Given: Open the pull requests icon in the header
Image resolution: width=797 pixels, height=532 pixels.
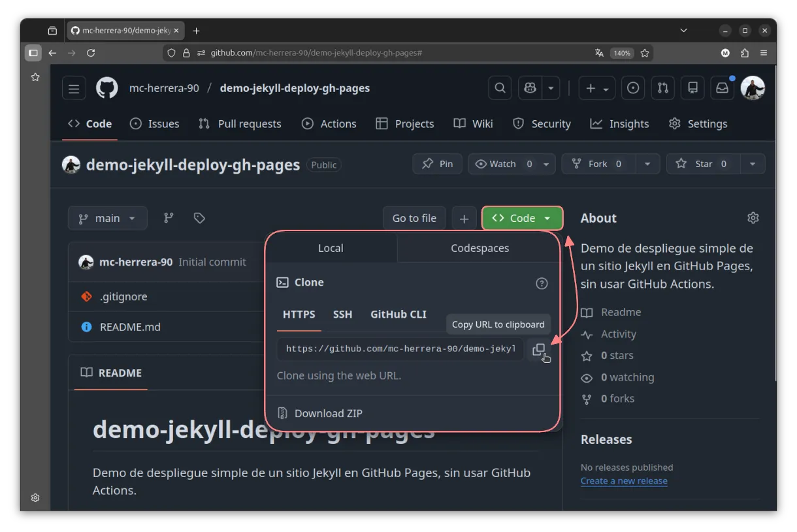Looking at the screenshot, I should 662,87.
